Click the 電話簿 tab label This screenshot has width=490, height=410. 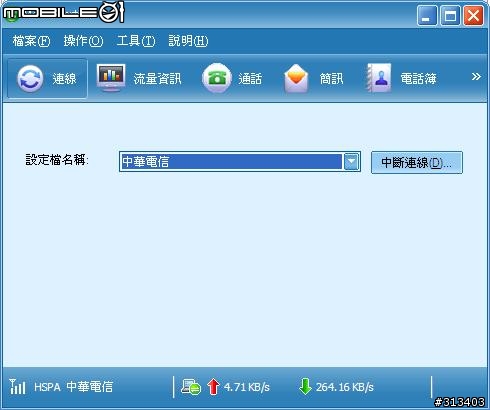418,79
